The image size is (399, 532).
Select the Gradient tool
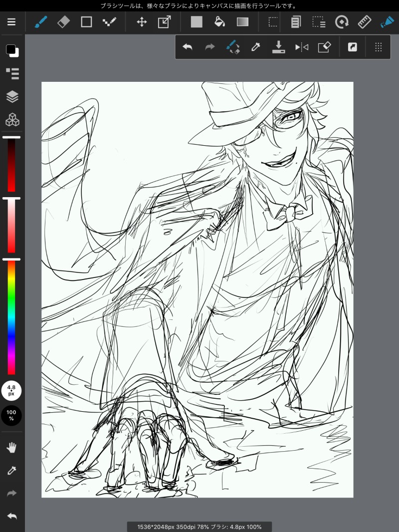point(242,22)
